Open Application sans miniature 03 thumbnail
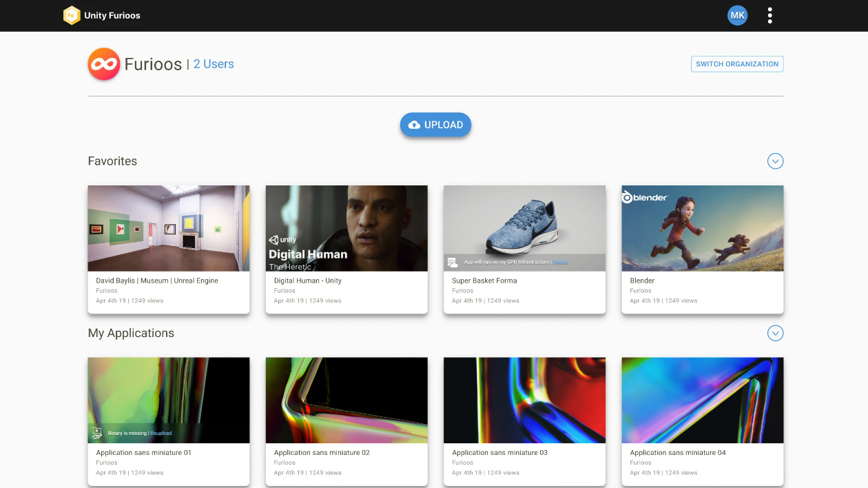 click(x=524, y=400)
